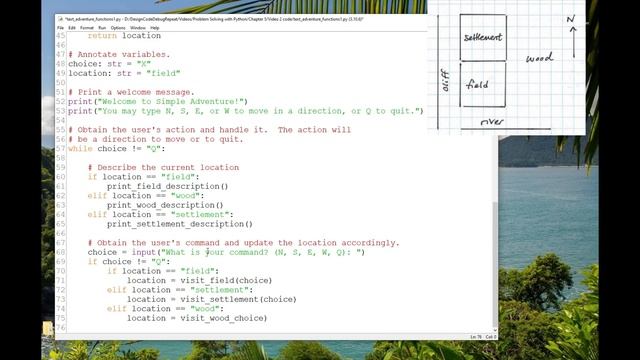Open the Options menu
The image size is (640, 360).
click(x=118, y=28)
